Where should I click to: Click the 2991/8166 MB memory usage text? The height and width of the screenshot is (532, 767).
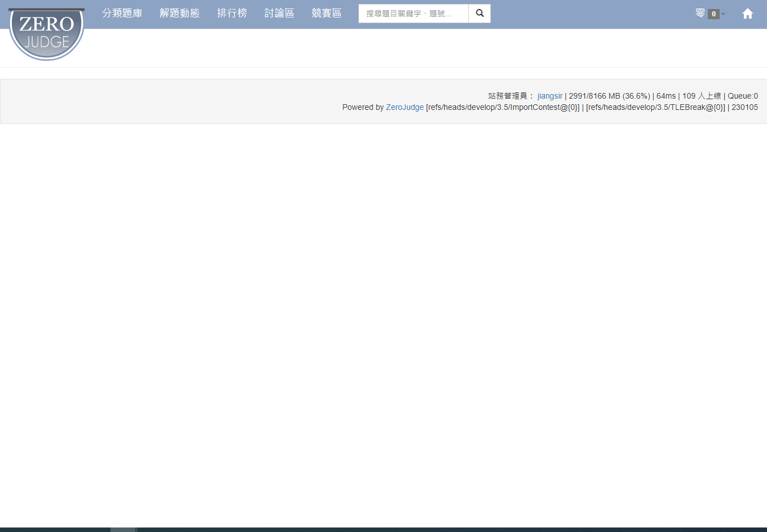609,96
